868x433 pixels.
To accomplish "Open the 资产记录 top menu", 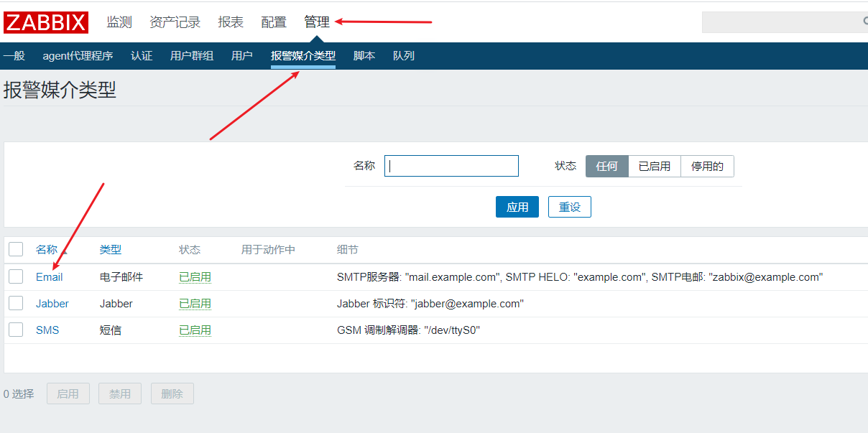I will pyautogui.click(x=175, y=22).
